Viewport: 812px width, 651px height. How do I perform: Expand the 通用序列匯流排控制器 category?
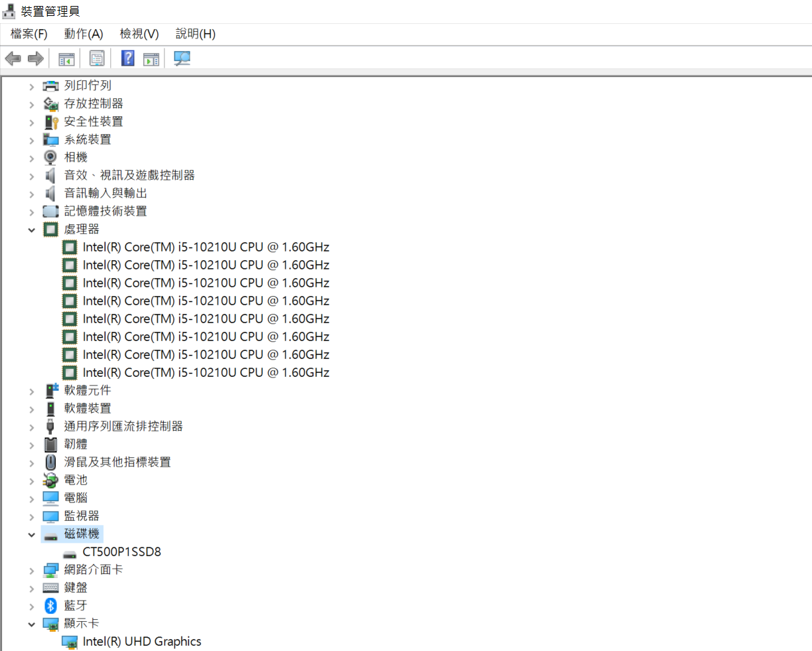pyautogui.click(x=31, y=427)
